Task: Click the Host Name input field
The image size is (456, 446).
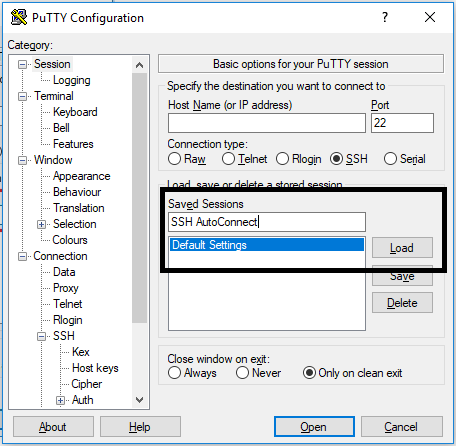Action: click(267, 123)
